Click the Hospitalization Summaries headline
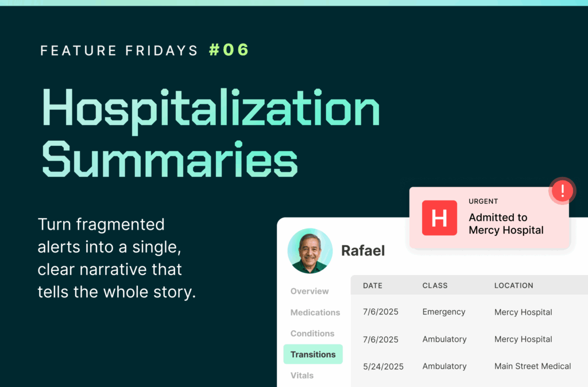Image resolution: width=588 pixels, height=387 pixels. pyautogui.click(x=211, y=133)
